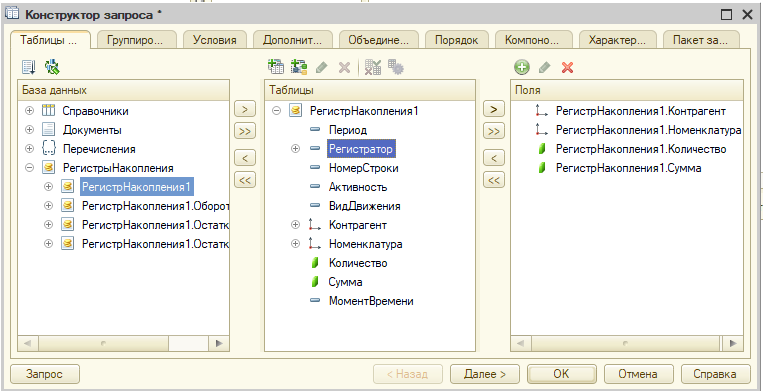Image resolution: width=763 pixels, height=391 pixels.
Task: Click the Перечисления braces icon
Action: (49, 149)
